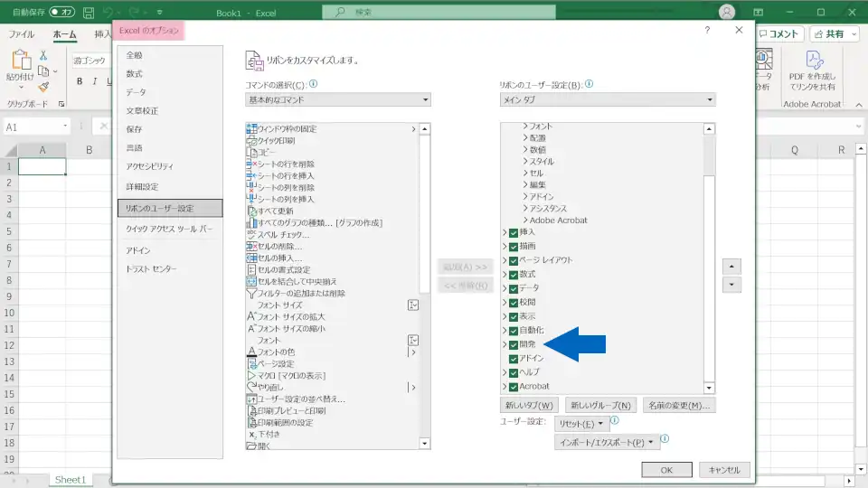
Task: Select the Macro (マクロの表示) play icon
Action: click(x=252, y=375)
